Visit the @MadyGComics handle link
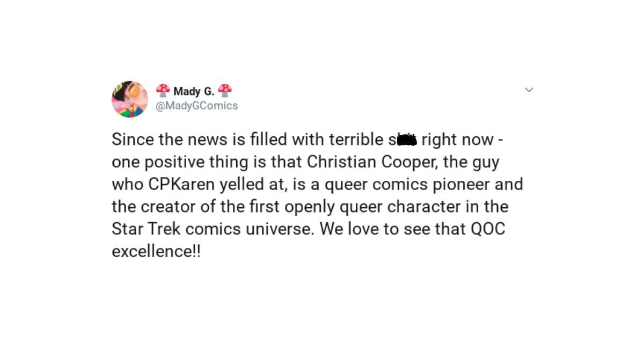 pos(196,106)
